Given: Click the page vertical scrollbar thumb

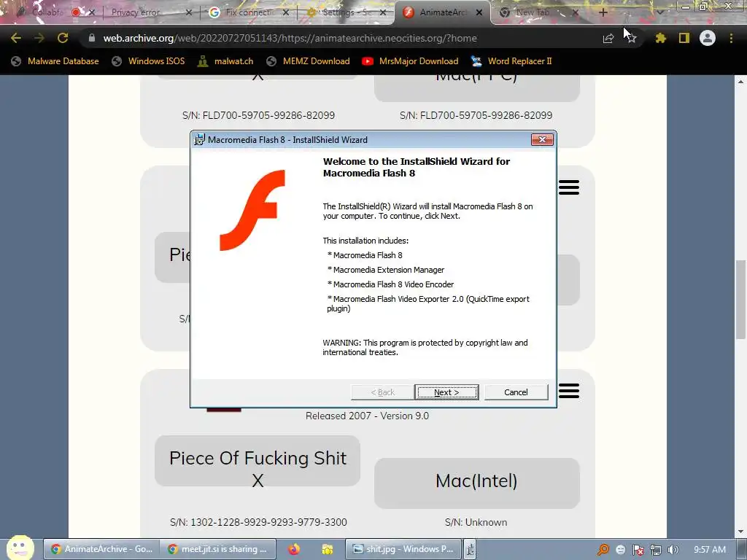Looking at the screenshot, I should (x=740, y=300).
